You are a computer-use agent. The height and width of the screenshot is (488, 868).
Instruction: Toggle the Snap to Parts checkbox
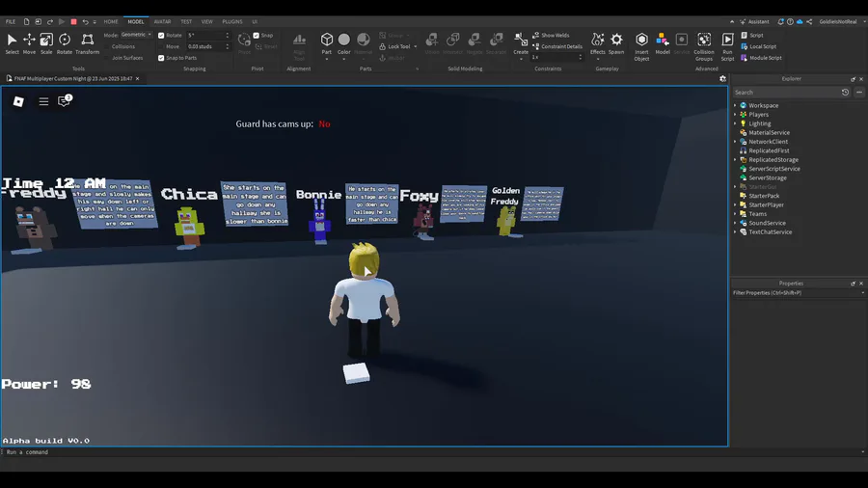click(x=161, y=58)
